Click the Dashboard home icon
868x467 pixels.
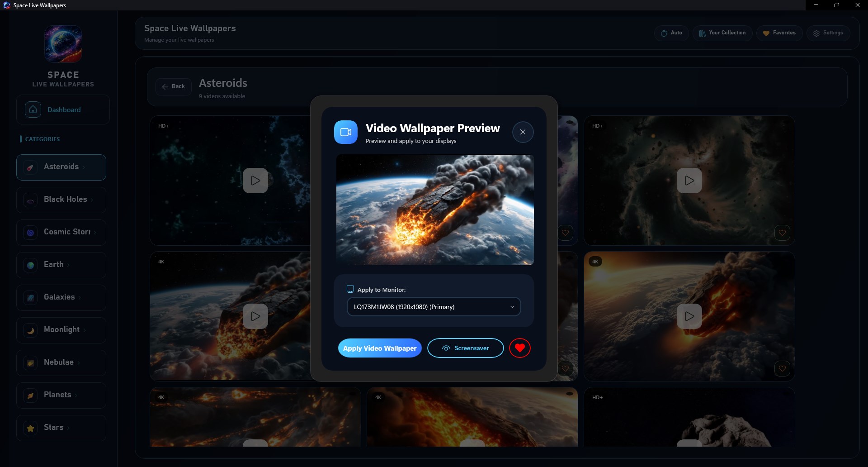[33, 110]
